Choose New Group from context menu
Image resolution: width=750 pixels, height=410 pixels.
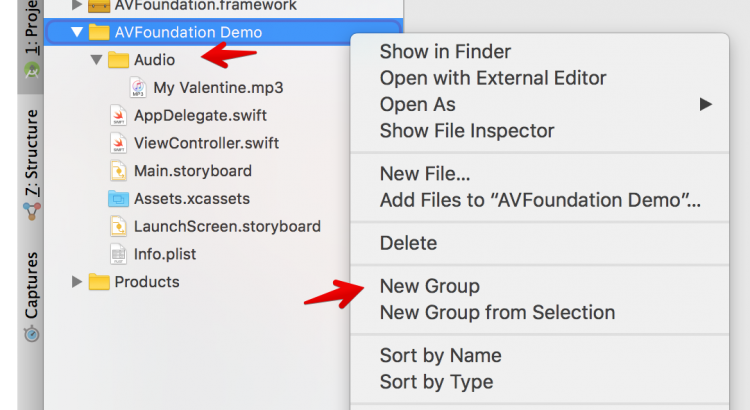click(x=429, y=287)
